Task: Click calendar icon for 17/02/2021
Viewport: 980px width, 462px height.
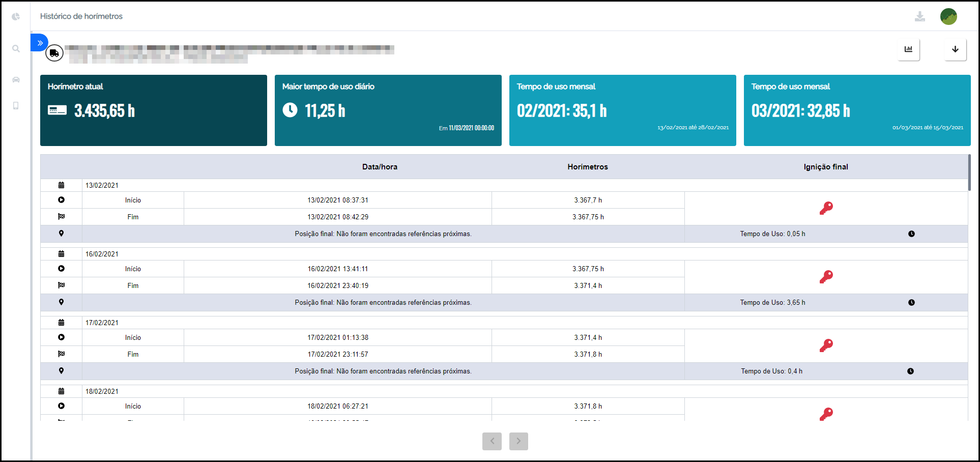Action: click(61, 323)
